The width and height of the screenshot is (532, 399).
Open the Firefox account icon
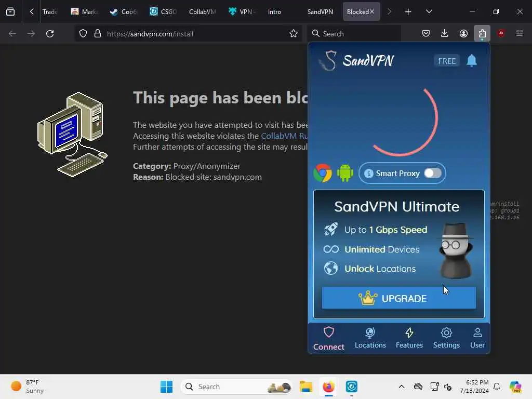pyautogui.click(x=463, y=33)
